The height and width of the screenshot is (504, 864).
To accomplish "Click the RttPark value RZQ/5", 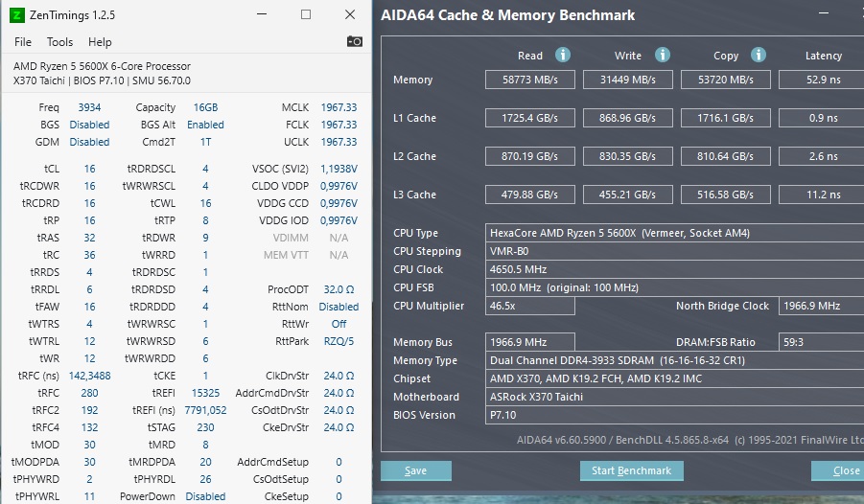I will 339,341.
